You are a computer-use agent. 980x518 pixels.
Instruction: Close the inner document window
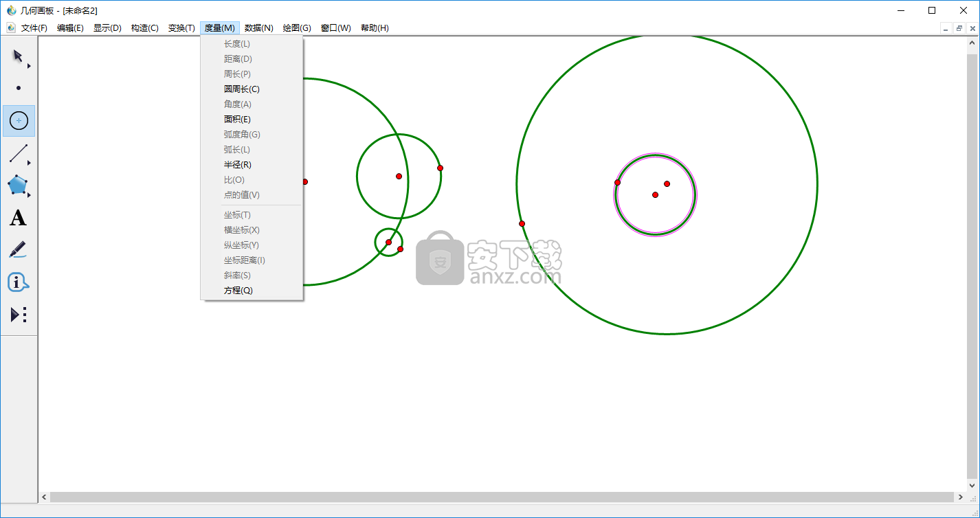tap(972, 28)
